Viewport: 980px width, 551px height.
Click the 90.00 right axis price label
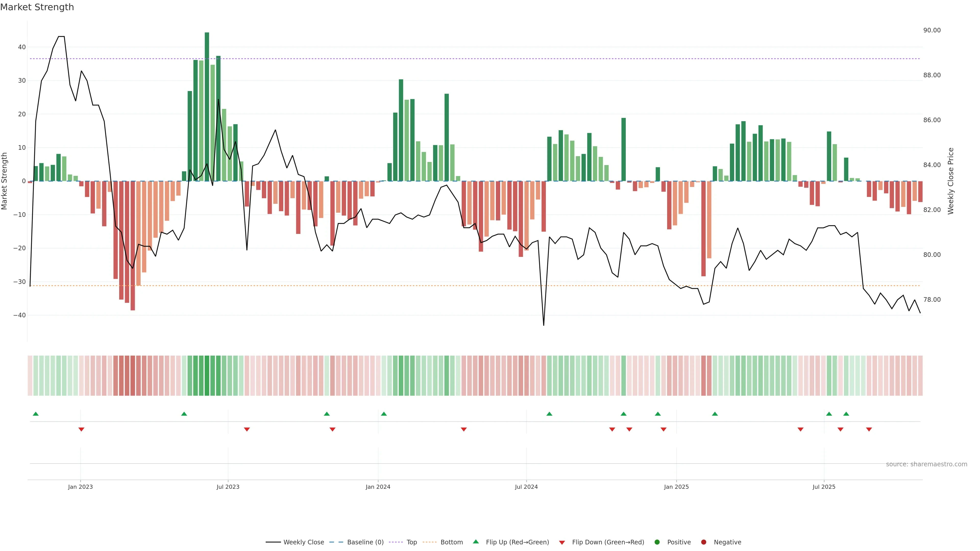point(932,30)
